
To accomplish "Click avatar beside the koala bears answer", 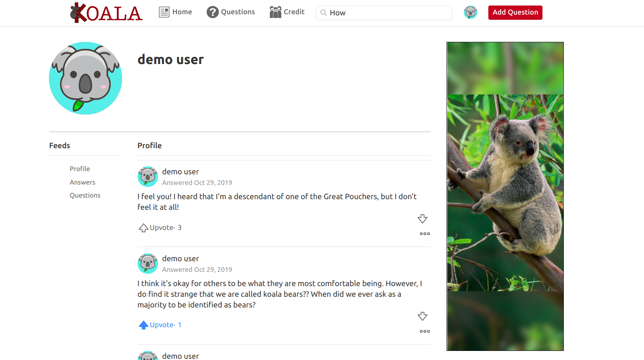I will pyautogui.click(x=148, y=264).
